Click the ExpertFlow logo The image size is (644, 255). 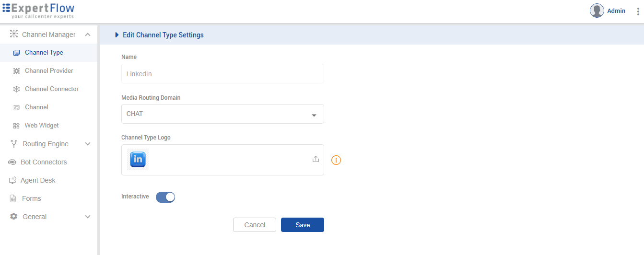tap(38, 11)
